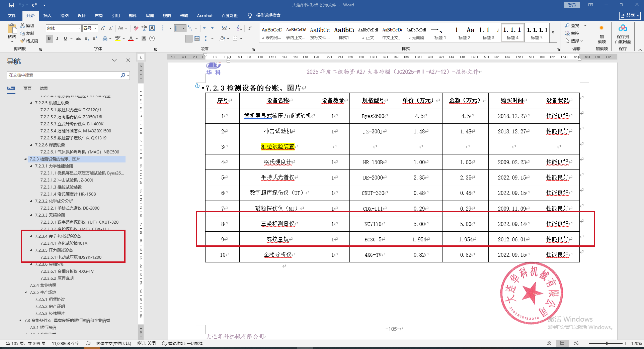This screenshot has height=349, width=644.
Task: Click the navigation search field
Action: [x=64, y=75]
